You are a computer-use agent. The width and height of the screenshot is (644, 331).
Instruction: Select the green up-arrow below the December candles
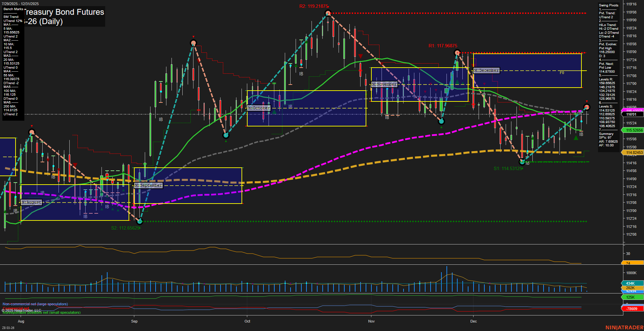coord(576,138)
